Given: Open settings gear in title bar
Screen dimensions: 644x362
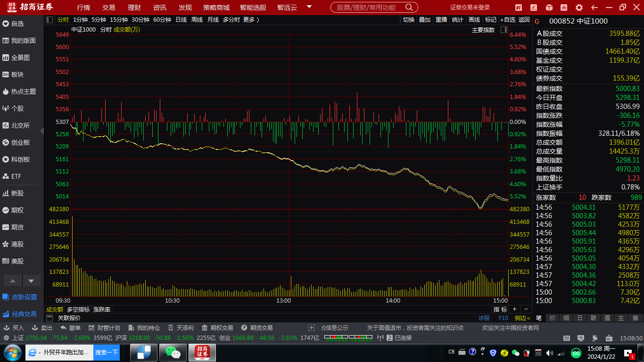Looking at the screenshot, I should (x=579, y=8).
